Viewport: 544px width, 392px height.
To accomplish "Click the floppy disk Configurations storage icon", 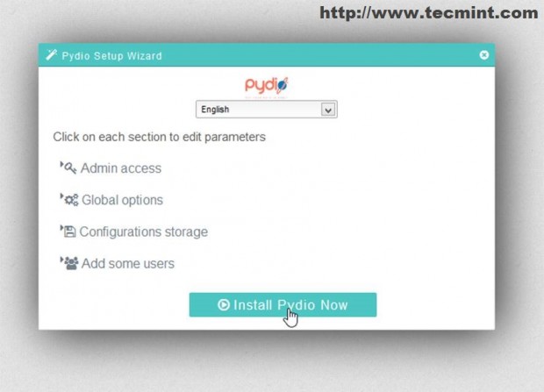I will (x=70, y=232).
